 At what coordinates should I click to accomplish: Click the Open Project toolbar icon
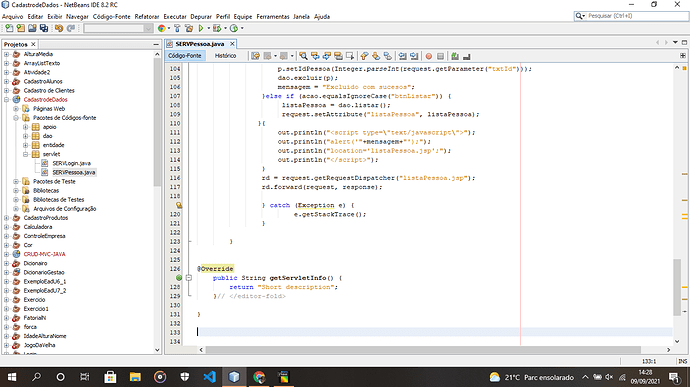click(x=32, y=28)
